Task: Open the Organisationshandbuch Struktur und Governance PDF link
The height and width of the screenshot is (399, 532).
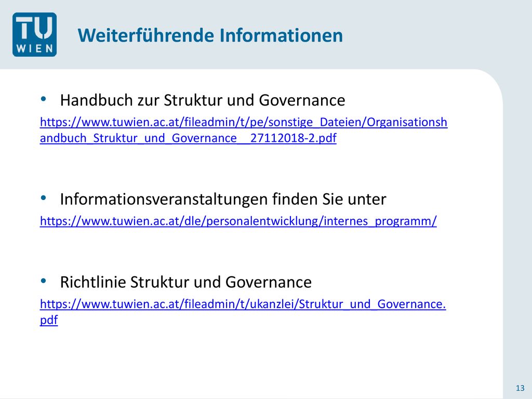Action: [244, 130]
